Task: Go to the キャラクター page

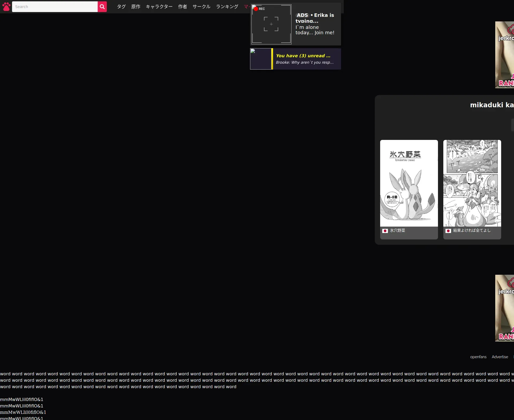Action: click(x=159, y=7)
